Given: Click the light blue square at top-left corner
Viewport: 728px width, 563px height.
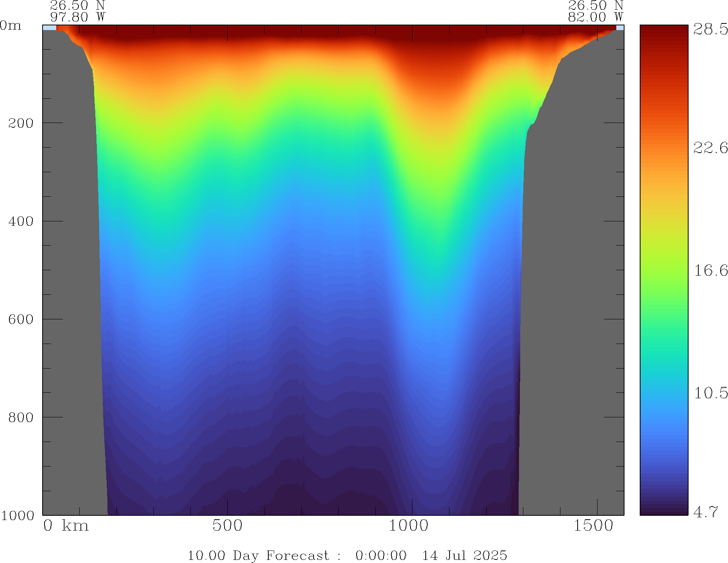Looking at the screenshot, I should (49, 28).
